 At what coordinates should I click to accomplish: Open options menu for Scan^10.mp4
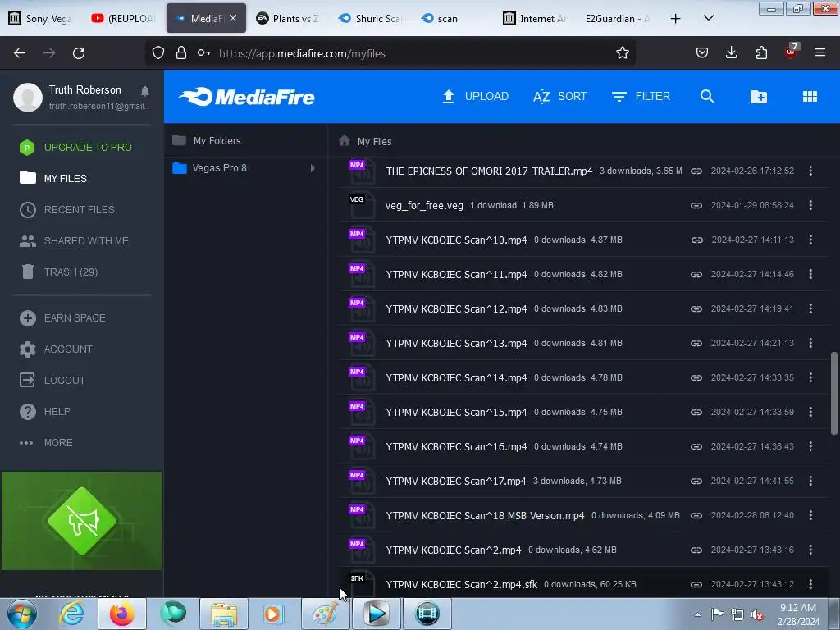pyautogui.click(x=810, y=240)
